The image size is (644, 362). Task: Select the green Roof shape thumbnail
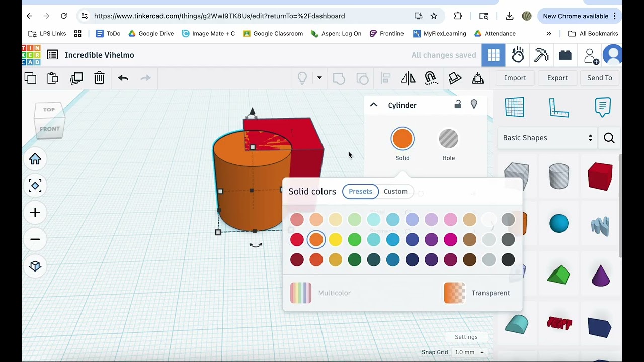point(558,275)
